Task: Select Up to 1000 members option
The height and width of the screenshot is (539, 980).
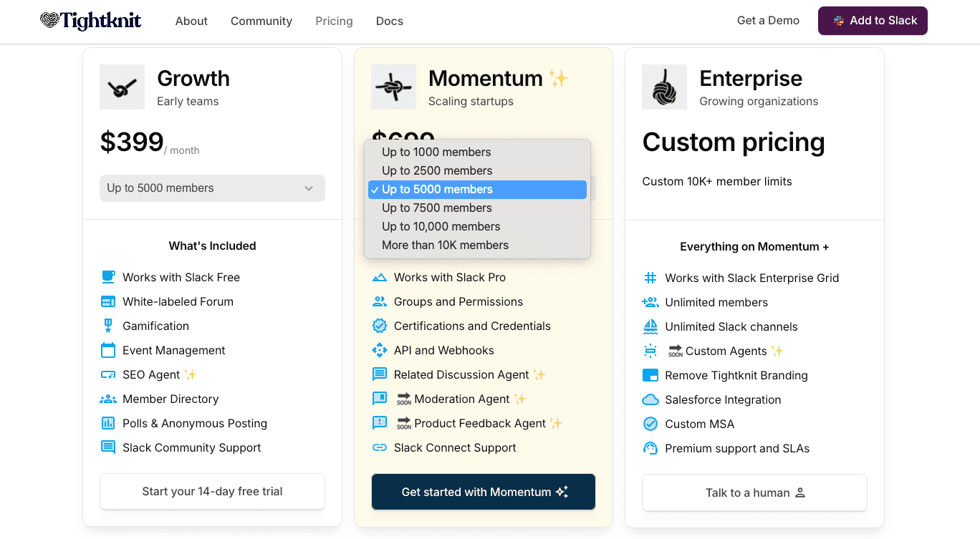Action: (x=436, y=152)
